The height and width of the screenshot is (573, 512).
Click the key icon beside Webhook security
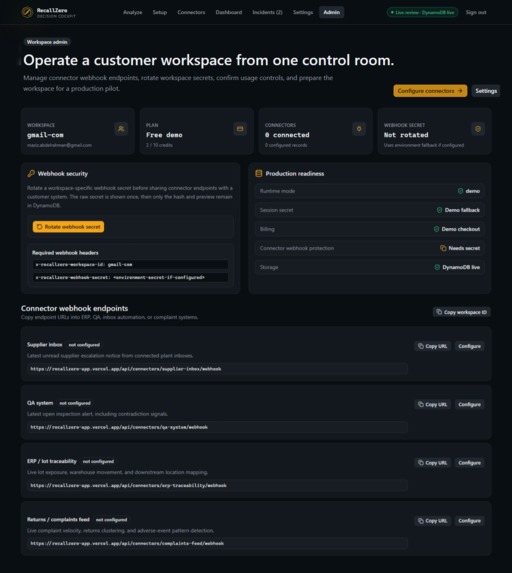point(31,174)
